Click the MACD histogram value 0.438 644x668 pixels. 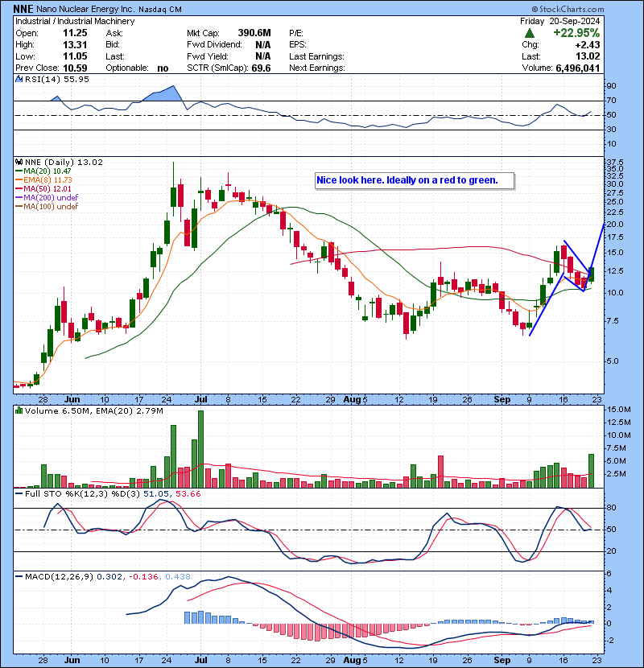pyautogui.click(x=178, y=577)
